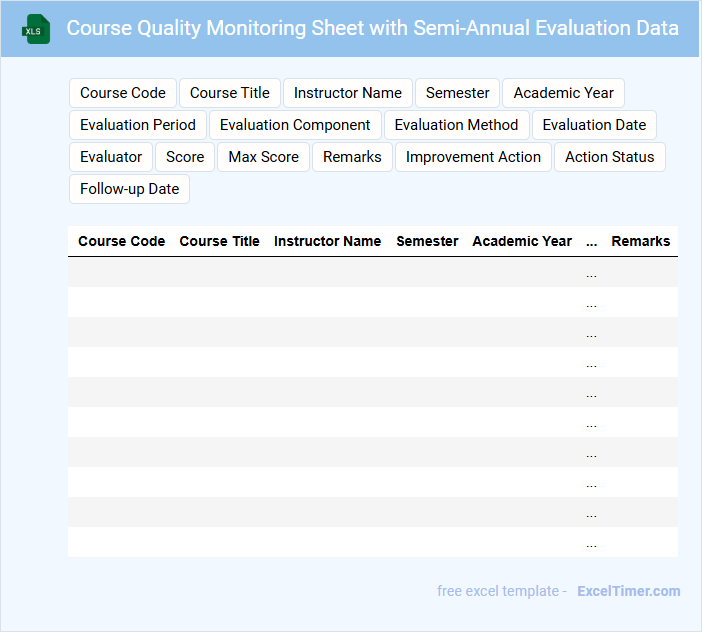
Task: Click the Evaluation Method tag
Action: click(456, 125)
